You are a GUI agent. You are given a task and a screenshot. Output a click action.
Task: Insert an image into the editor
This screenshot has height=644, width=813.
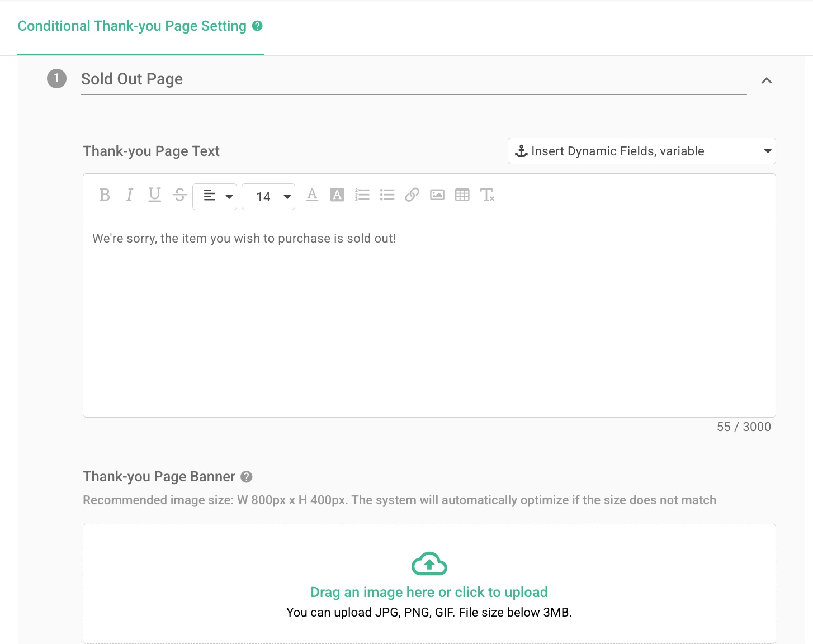437,195
